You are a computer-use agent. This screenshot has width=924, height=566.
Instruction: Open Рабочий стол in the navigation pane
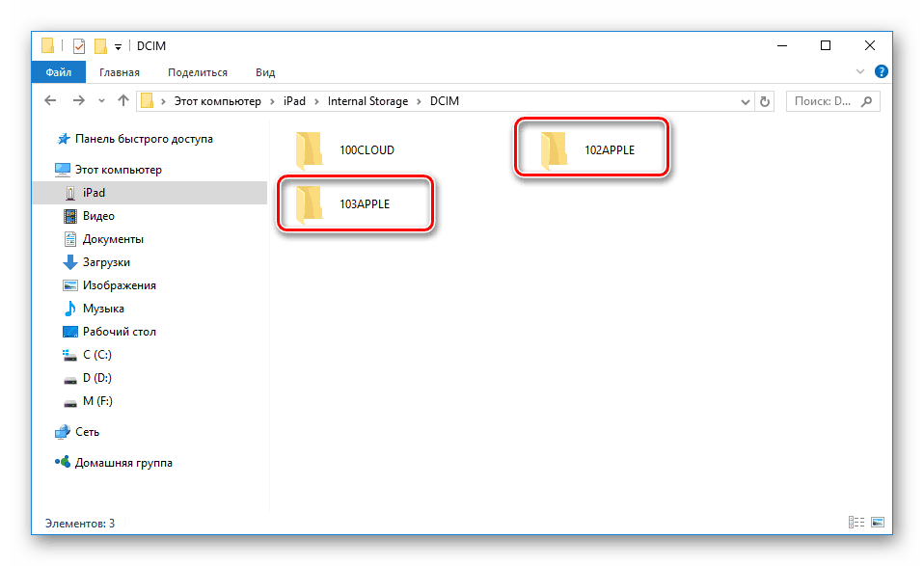click(110, 332)
